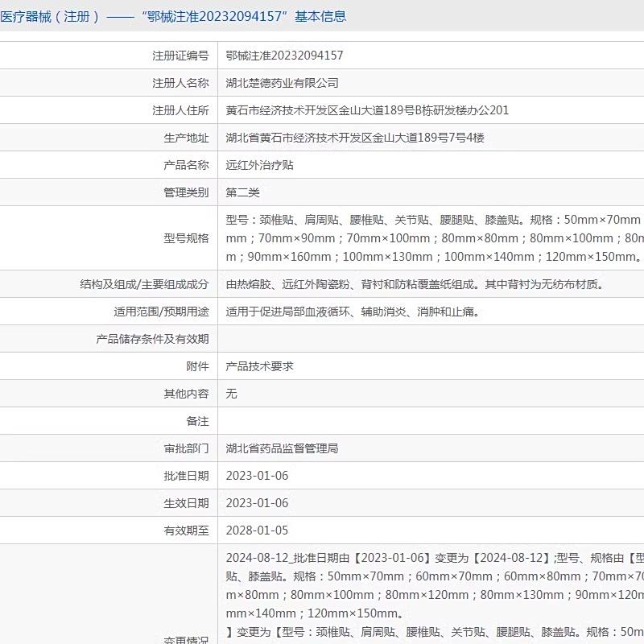This screenshot has height=644, width=644.
Task: Click the 生产地址 label
Action: 186,138
